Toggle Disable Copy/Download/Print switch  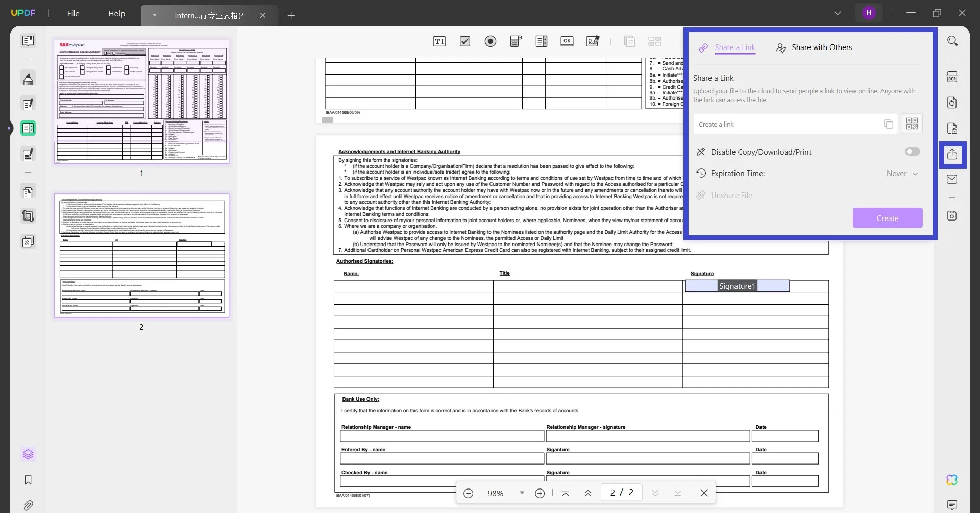[x=913, y=152]
